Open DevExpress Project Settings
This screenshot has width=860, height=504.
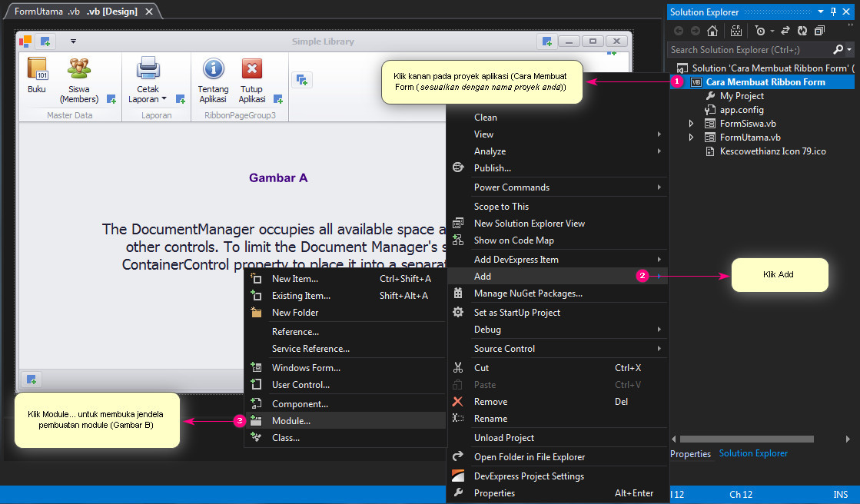pyautogui.click(x=558, y=476)
